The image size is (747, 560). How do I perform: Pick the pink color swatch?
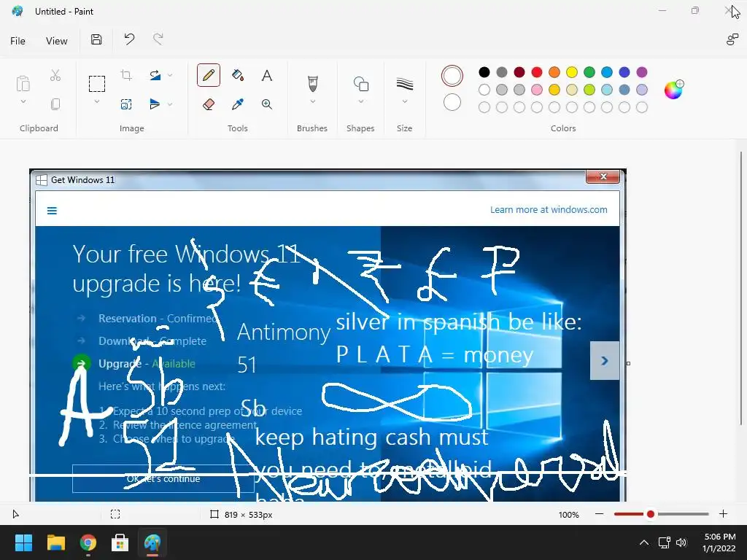coord(537,90)
